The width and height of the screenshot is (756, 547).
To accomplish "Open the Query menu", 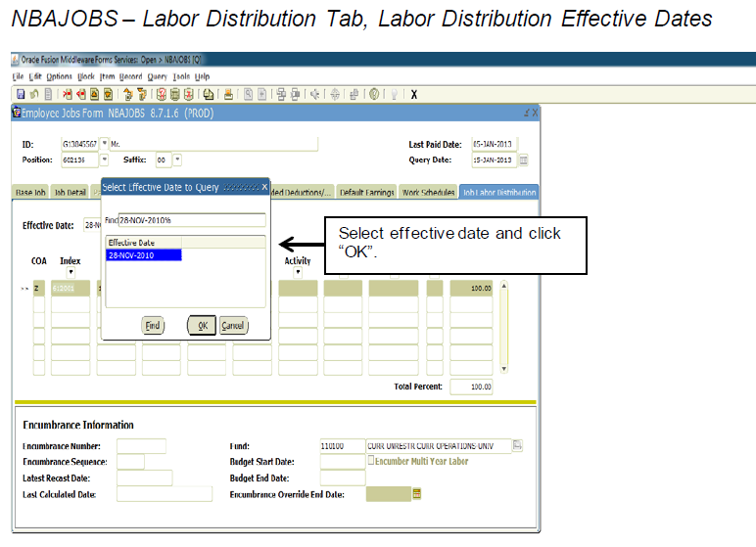I will [x=157, y=76].
